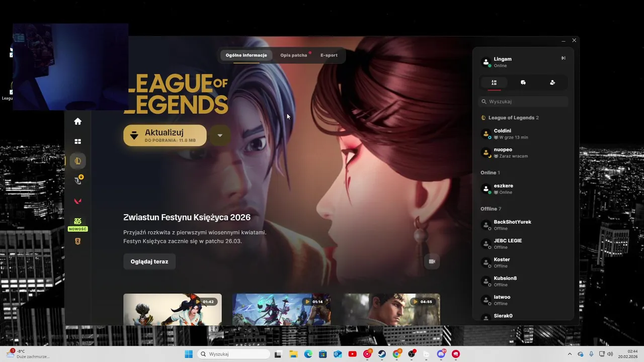This screenshot has height=362, width=644.
Task: Show hidden tray icons chevron
Action: click(570, 354)
